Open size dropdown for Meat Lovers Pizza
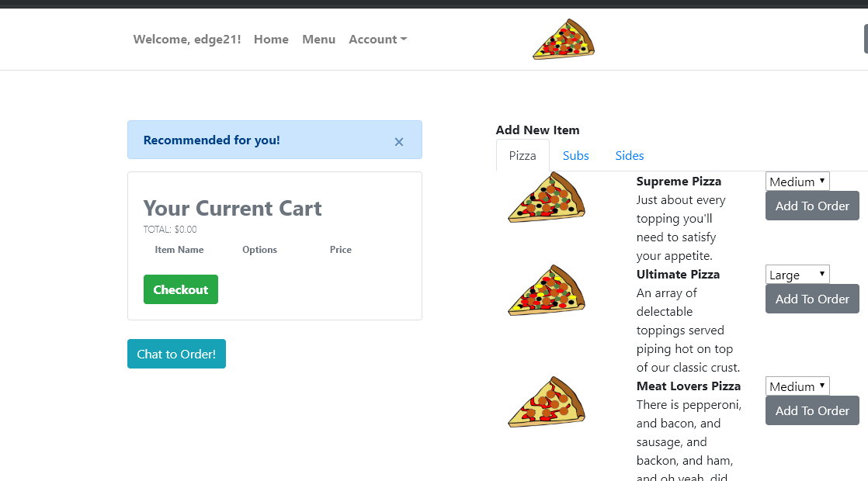 797,386
